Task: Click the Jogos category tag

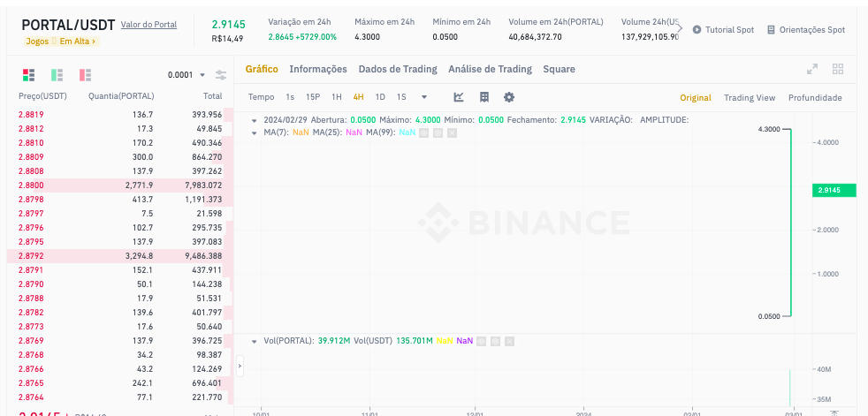Action: [x=37, y=41]
